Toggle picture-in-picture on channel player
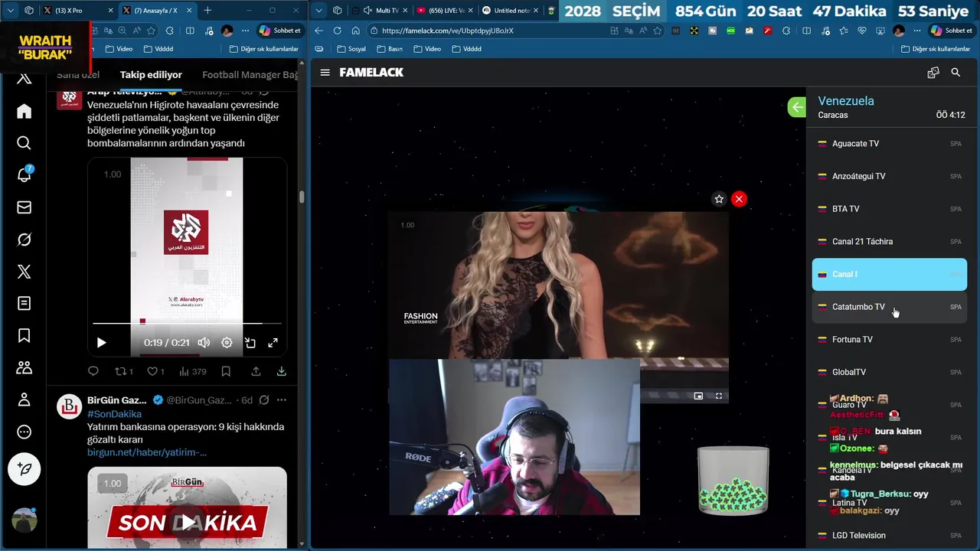The height and width of the screenshot is (551, 980). [698, 396]
